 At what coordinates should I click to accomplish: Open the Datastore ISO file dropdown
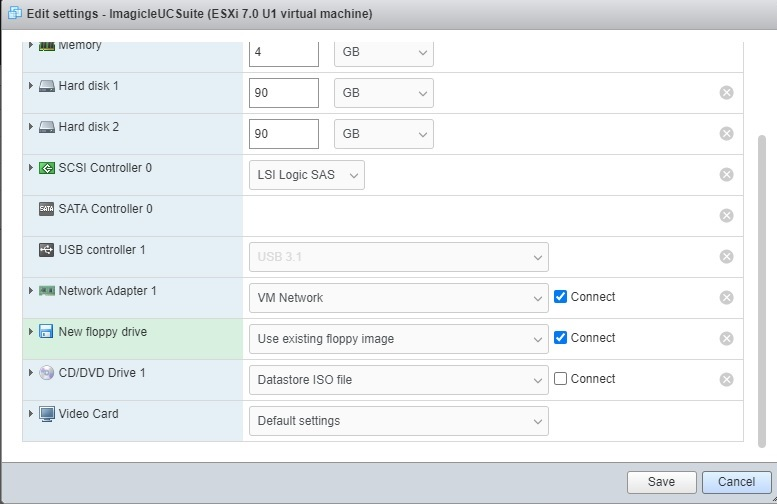(398, 380)
